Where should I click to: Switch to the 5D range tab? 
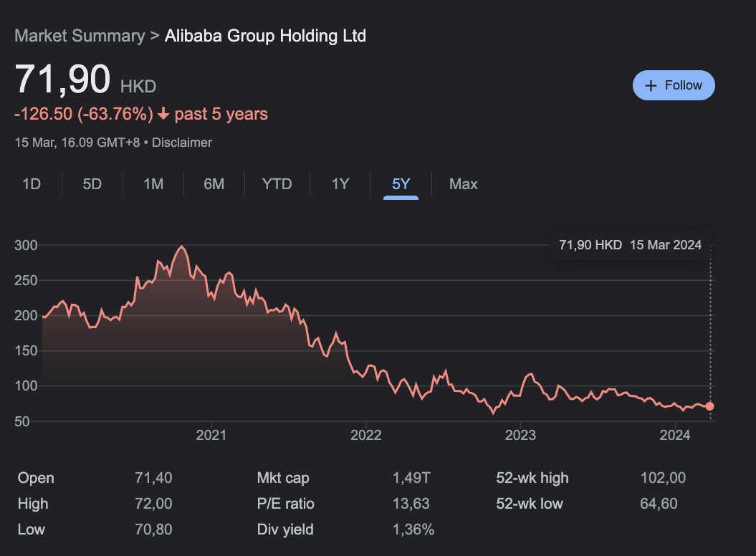click(x=92, y=184)
